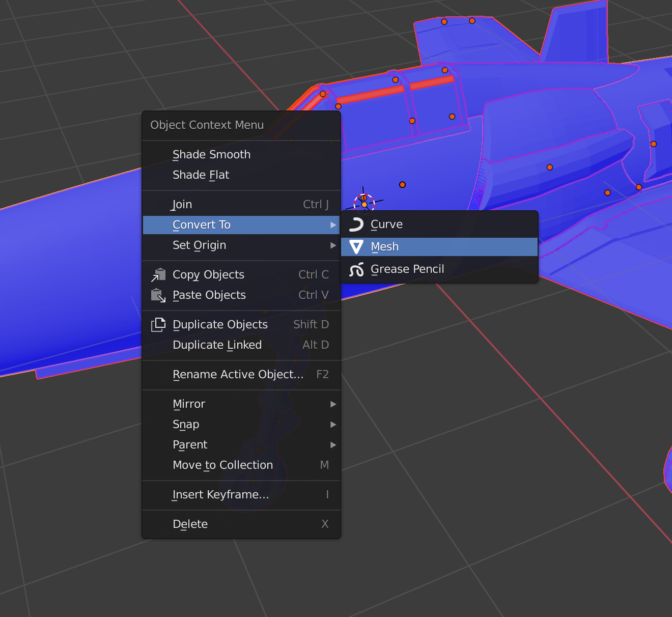Choose Duplicate Linked
672x617 pixels.
(217, 345)
